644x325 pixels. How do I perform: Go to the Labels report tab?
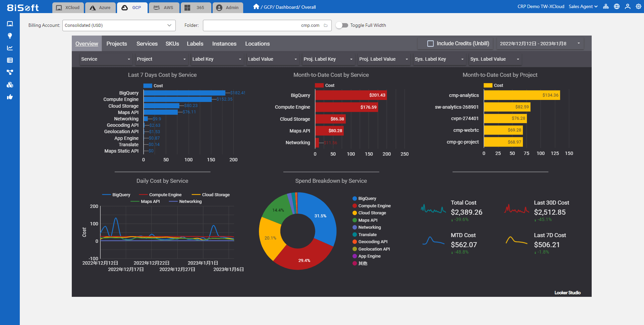[x=195, y=44]
